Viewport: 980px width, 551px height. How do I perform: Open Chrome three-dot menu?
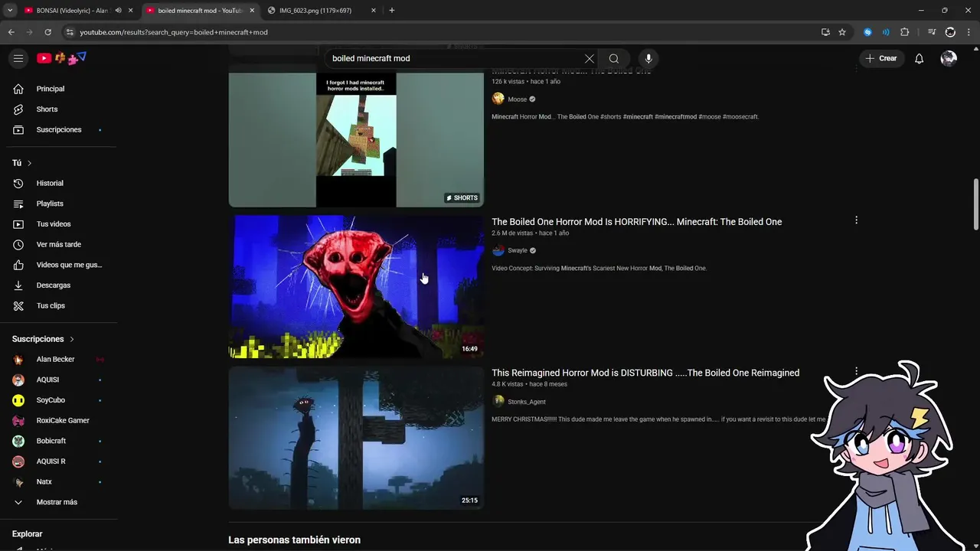coord(969,32)
